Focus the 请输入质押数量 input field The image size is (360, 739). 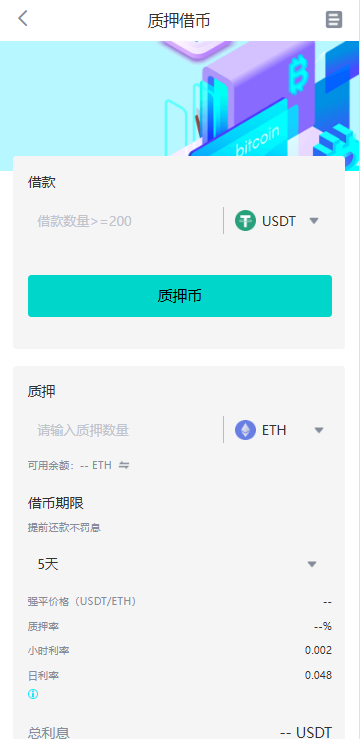click(125, 430)
